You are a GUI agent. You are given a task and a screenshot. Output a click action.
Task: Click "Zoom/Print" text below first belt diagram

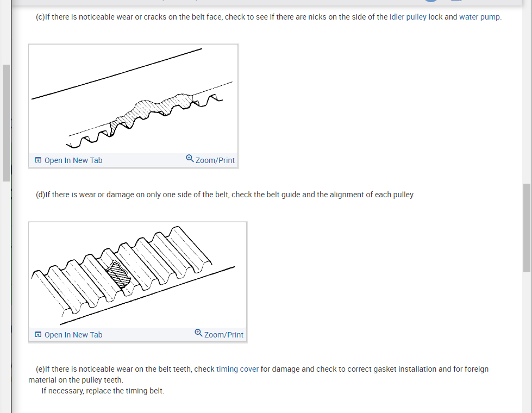point(215,160)
